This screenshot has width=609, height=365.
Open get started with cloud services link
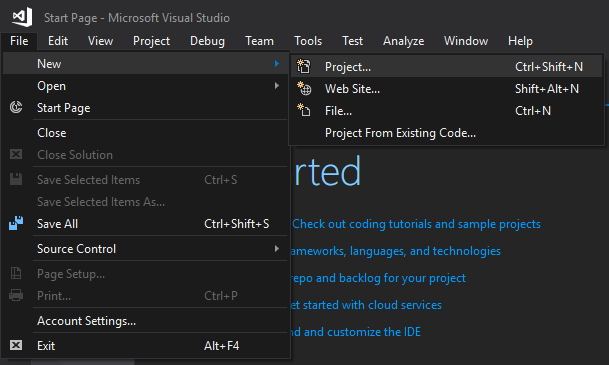pyautogui.click(x=366, y=305)
